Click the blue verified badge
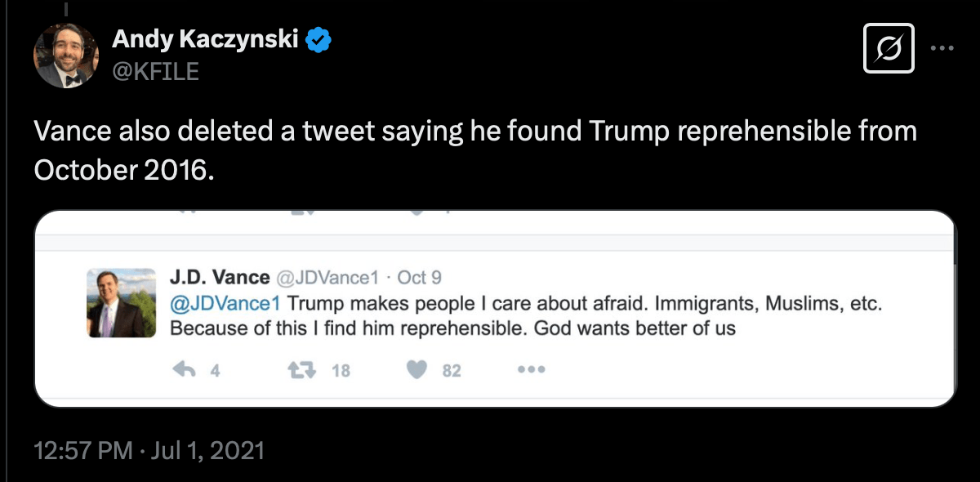This screenshot has height=482, width=980. (x=318, y=38)
